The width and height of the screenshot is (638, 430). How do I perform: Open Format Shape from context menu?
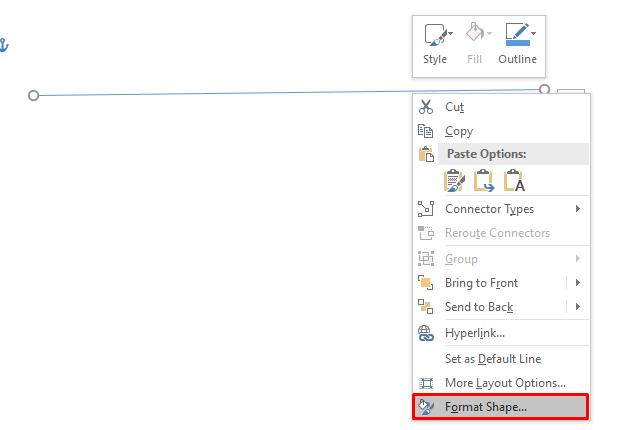pos(501,406)
